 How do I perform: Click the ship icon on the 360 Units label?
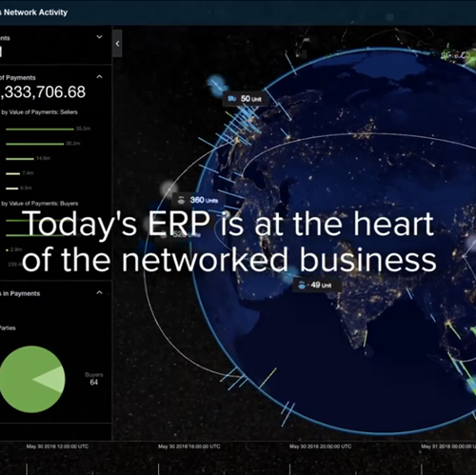pyautogui.click(x=181, y=200)
